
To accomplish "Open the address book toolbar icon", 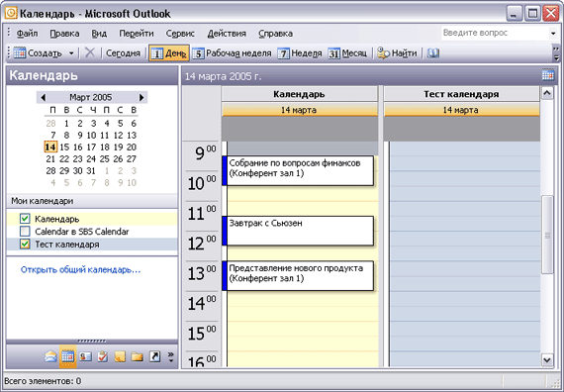I will 433,53.
